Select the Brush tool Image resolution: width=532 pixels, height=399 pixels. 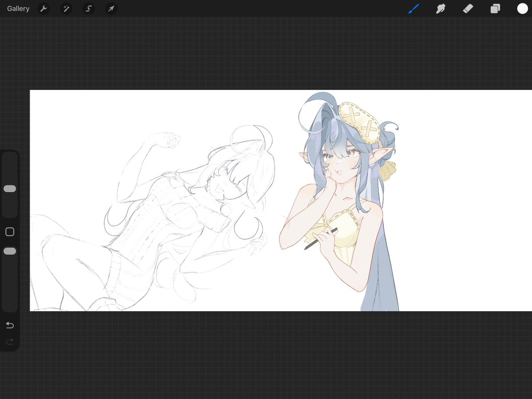[x=414, y=8]
